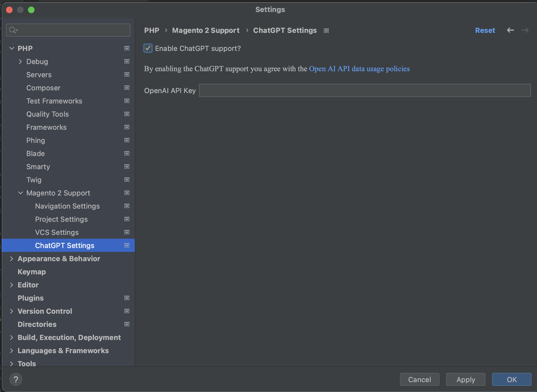Go forward with the right arrow icon
537x392 pixels.
point(525,30)
